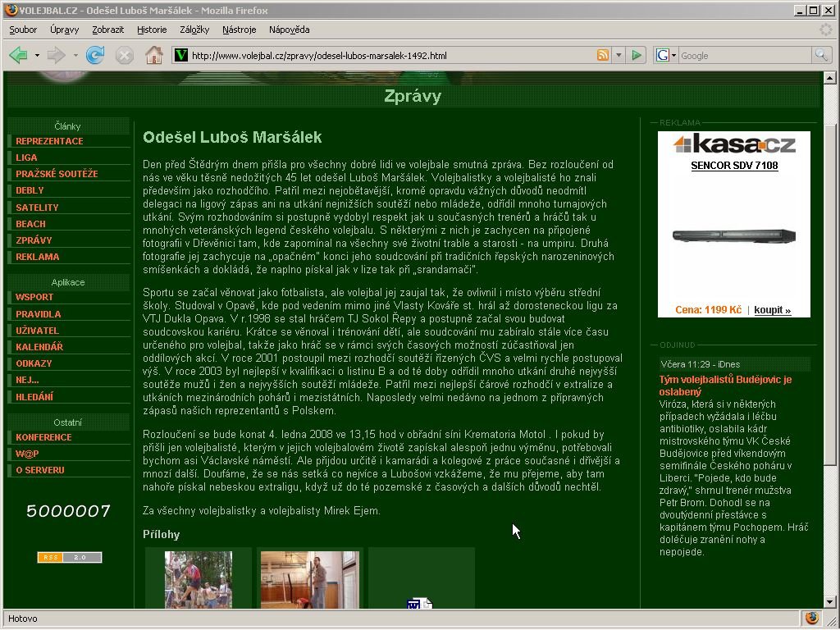Open the Zobrazit menu
840x630 pixels.
point(107,30)
